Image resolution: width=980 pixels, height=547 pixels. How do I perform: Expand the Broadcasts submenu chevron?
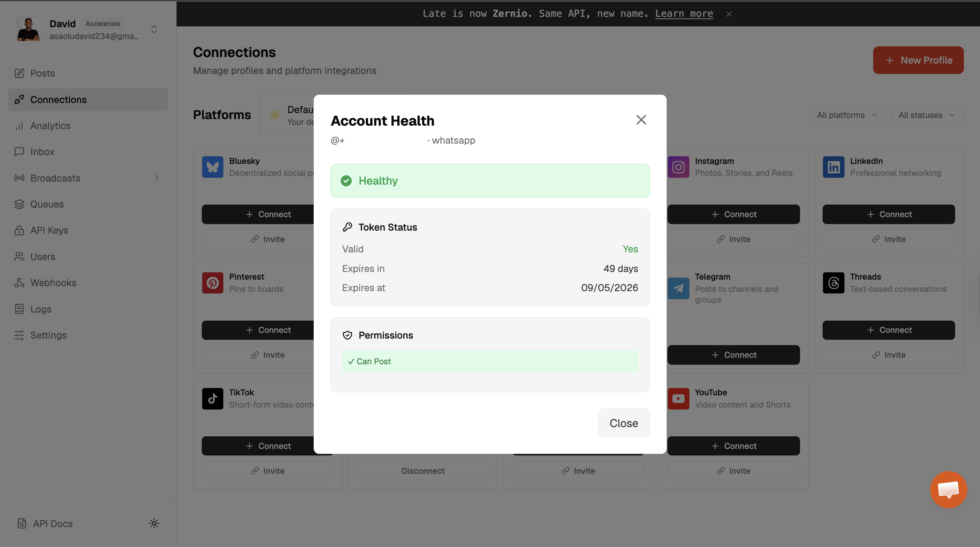click(x=156, y=178)
